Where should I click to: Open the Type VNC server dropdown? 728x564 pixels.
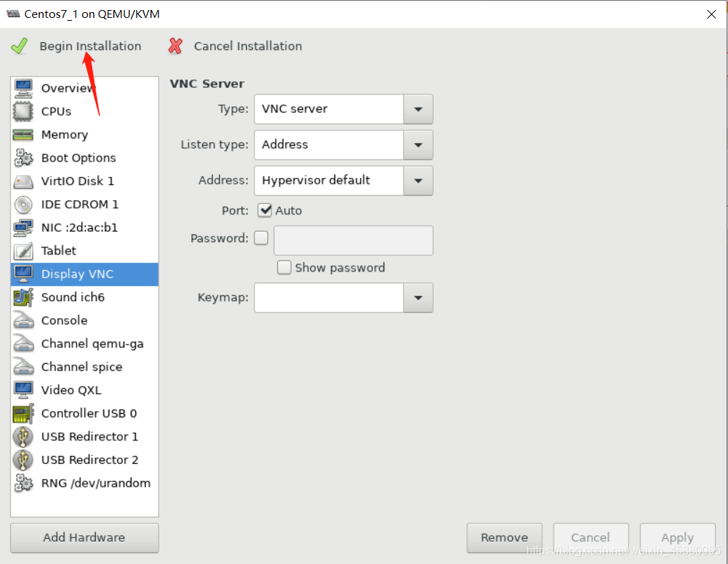tap(344, 109)
